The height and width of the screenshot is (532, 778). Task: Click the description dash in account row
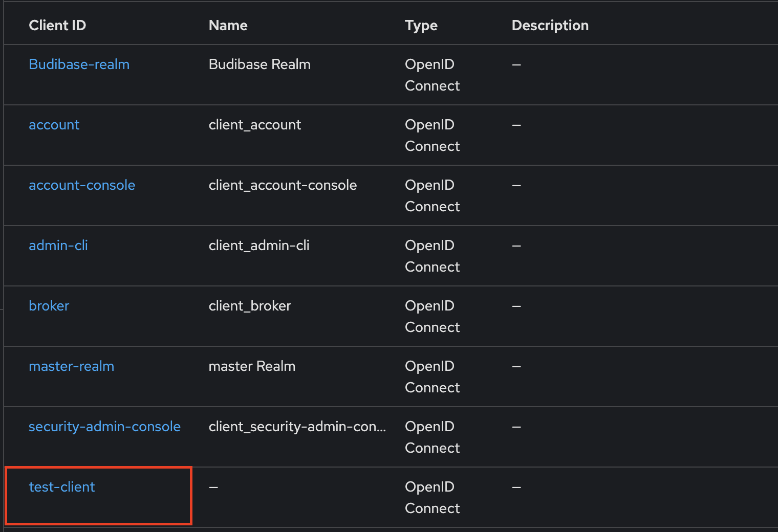pos(516,125)
